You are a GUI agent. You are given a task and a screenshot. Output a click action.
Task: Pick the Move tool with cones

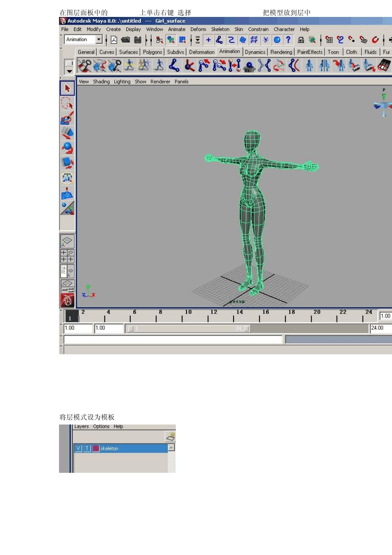point(67,133)
